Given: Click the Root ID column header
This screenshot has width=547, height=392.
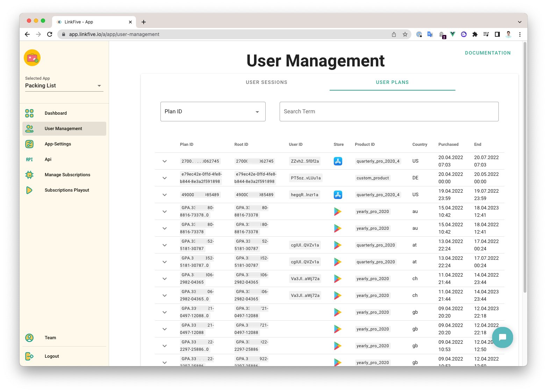Looking at the screenshot, I should pyautogui.click(x=241, y=144).
